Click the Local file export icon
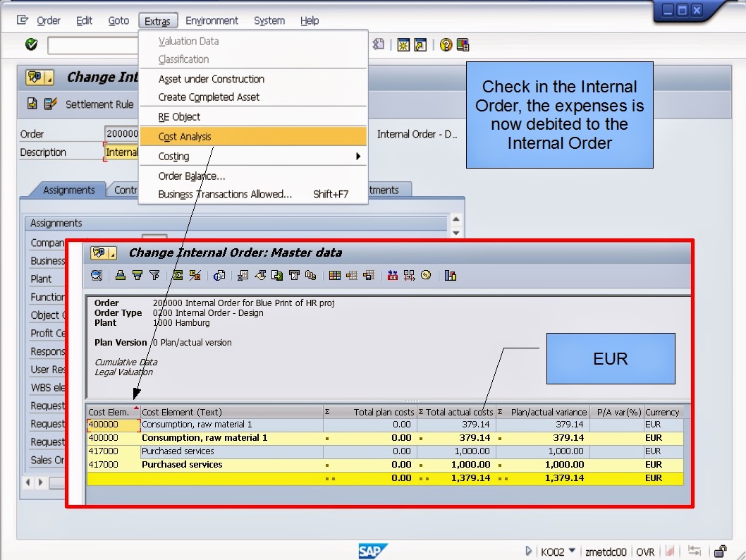This screenshot has height=560, width=746. pyautogui.click(x=277, y=276)
